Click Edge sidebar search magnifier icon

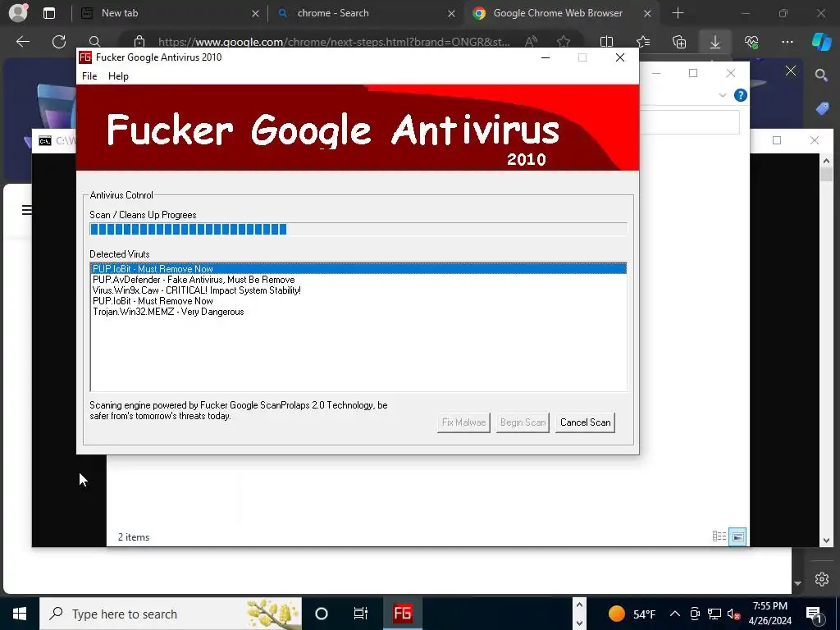(x=822, y=75)
